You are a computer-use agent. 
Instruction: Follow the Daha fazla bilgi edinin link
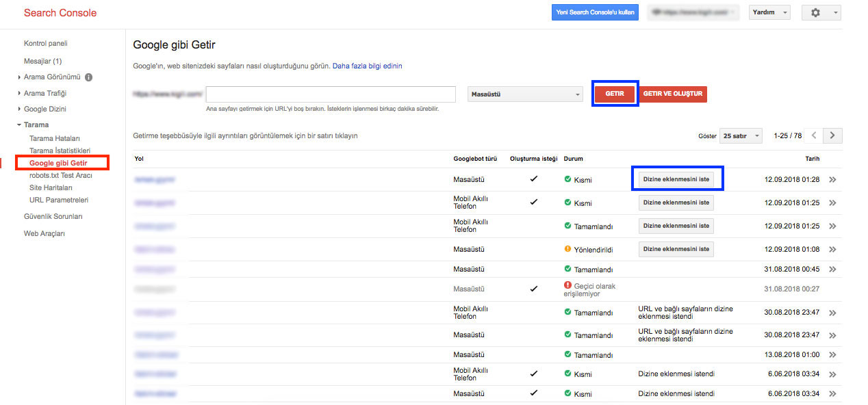[368, 66]
